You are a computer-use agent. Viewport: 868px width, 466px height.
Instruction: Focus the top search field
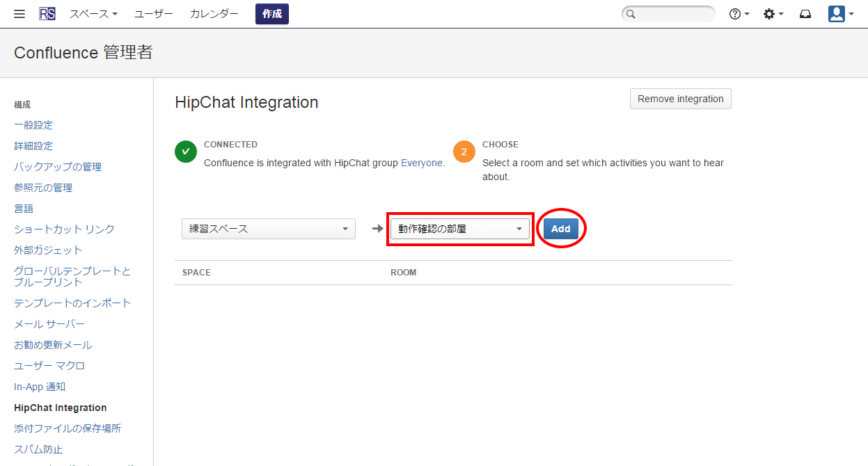click(668, 14)
